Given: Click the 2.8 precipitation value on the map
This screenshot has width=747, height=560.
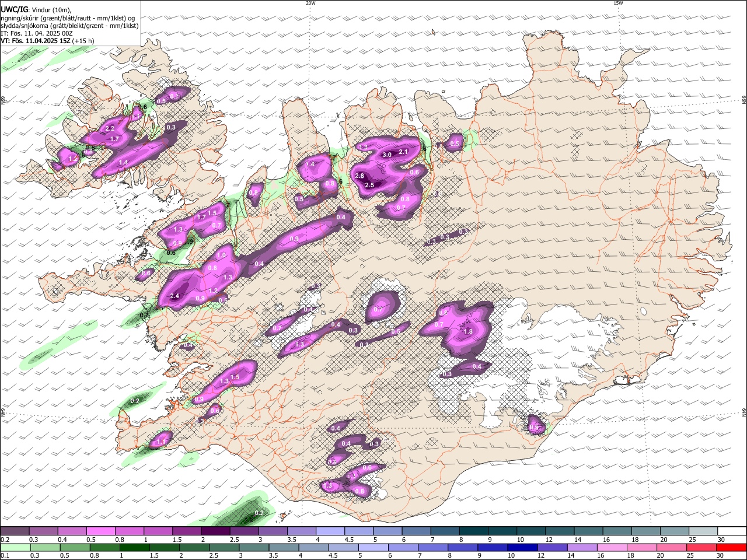Looking at the screenshot, I should click(x=359, y=176).
